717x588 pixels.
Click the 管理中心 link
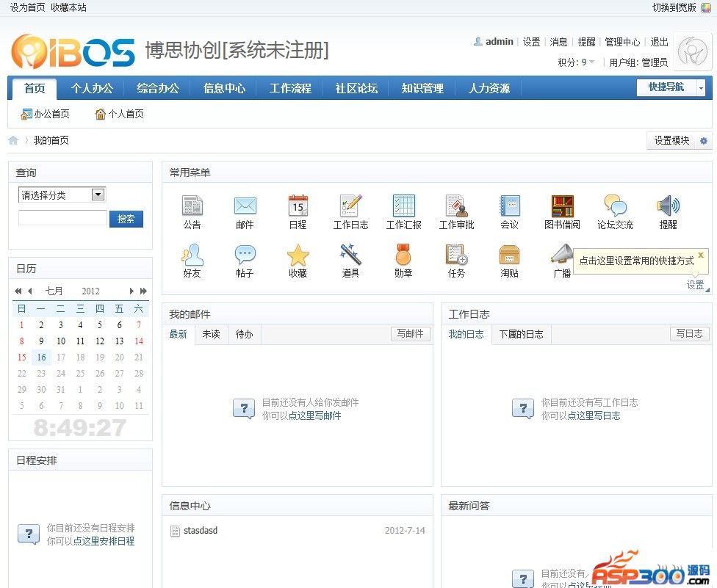click(622, 42)
